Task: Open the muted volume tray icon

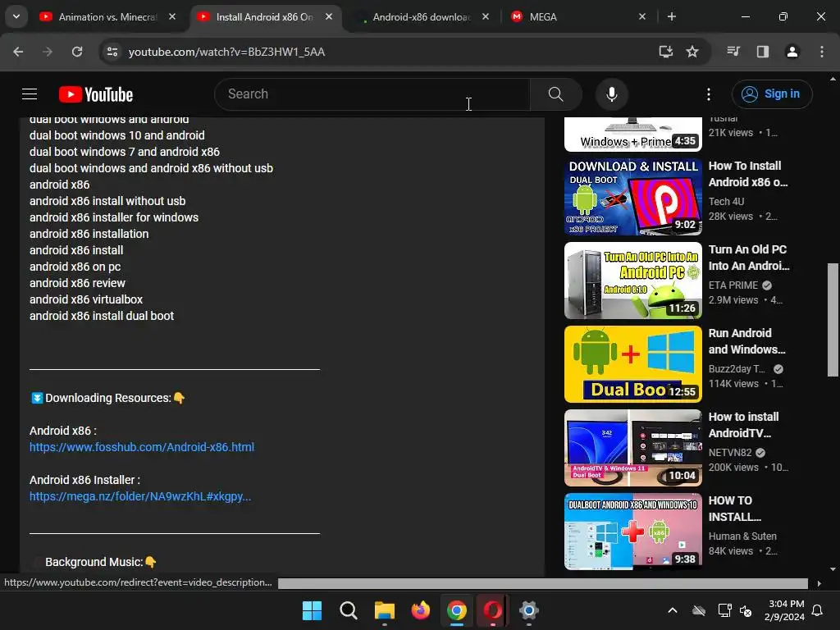Action: click(x=745, y=610)
